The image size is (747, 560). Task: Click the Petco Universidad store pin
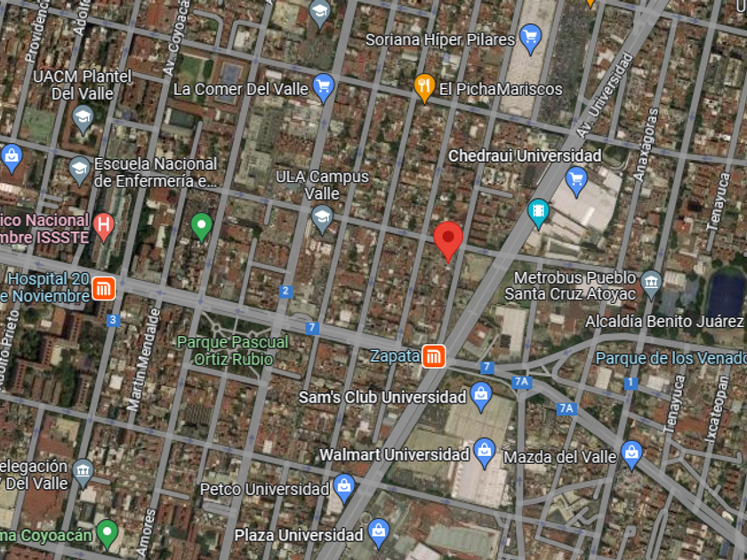tap(344, 488)
